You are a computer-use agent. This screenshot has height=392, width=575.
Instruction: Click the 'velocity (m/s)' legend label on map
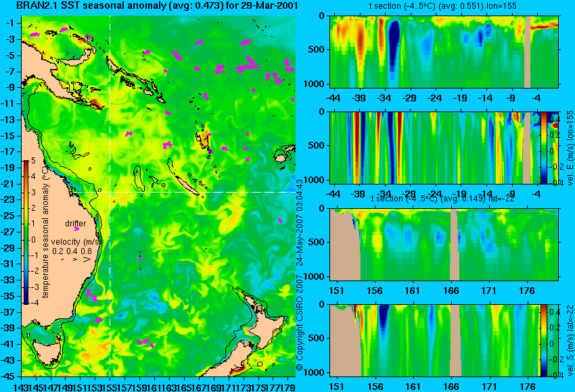76,242
